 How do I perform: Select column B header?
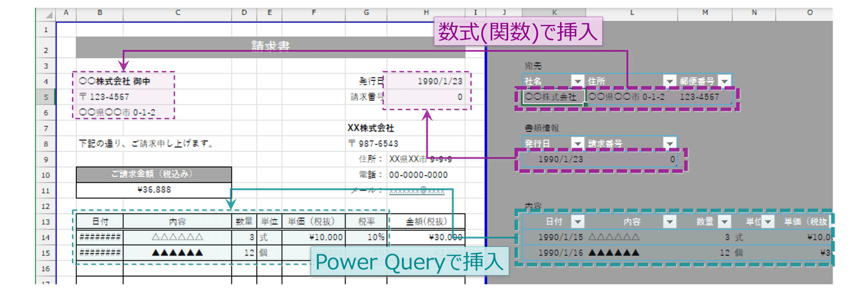click(x=99, y=13)
